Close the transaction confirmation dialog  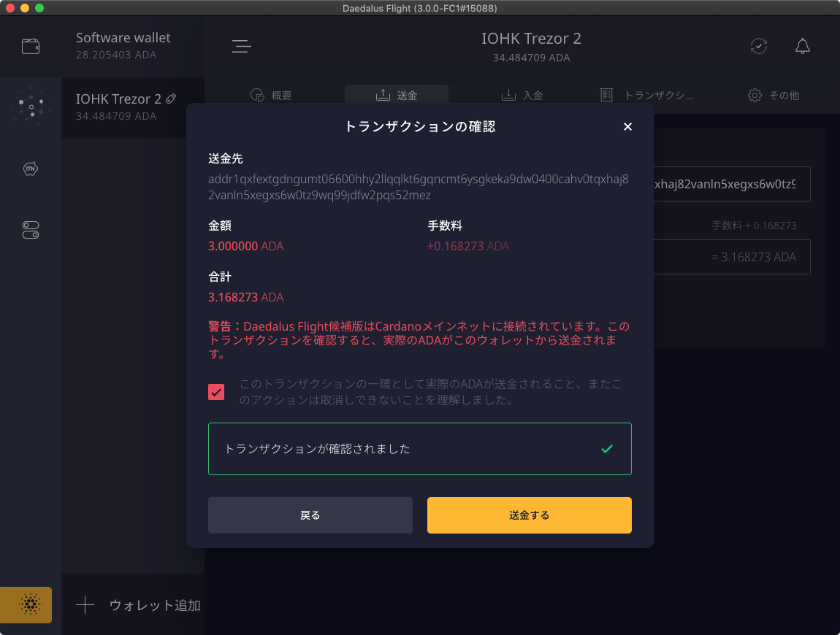pyautogui.click(x=627, y=126)
